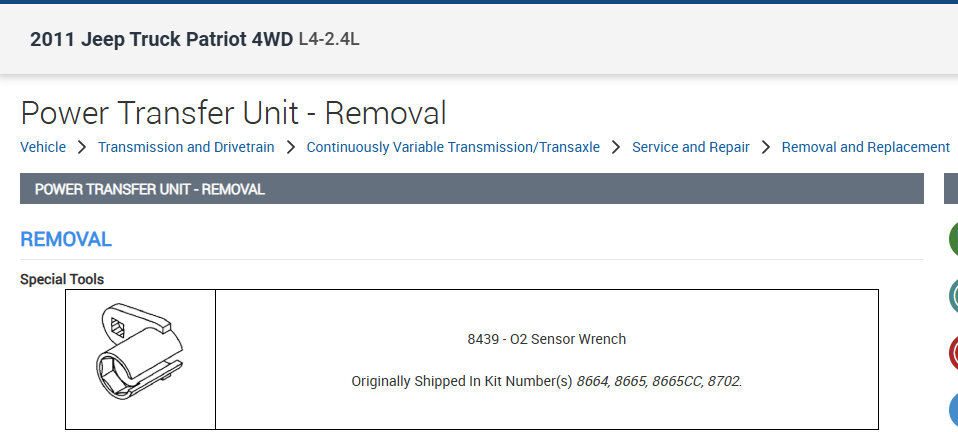
Task: Click the chevron before Removal and Replacement
Action: (766, 147)
